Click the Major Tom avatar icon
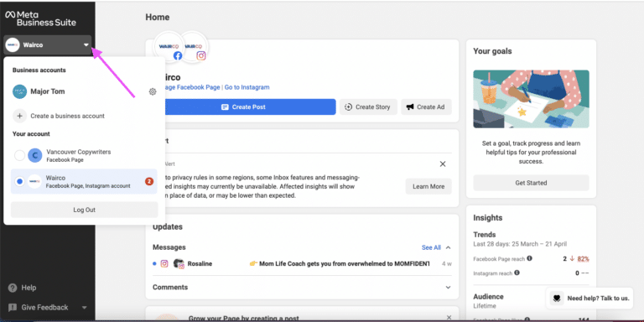Screen dimensions: 644x322 (x=20, y=91)
